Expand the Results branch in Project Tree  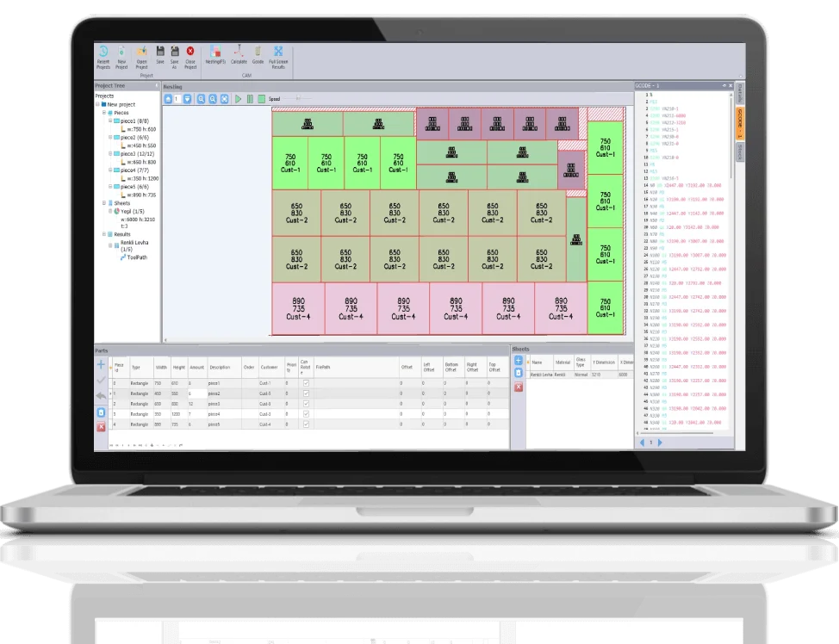103,234
